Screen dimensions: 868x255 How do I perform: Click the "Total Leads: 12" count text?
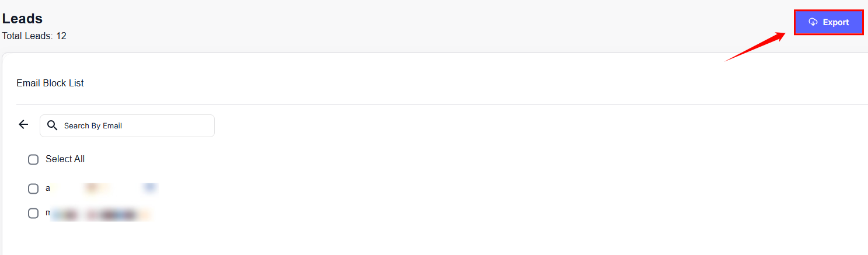[x=34, y=36]
